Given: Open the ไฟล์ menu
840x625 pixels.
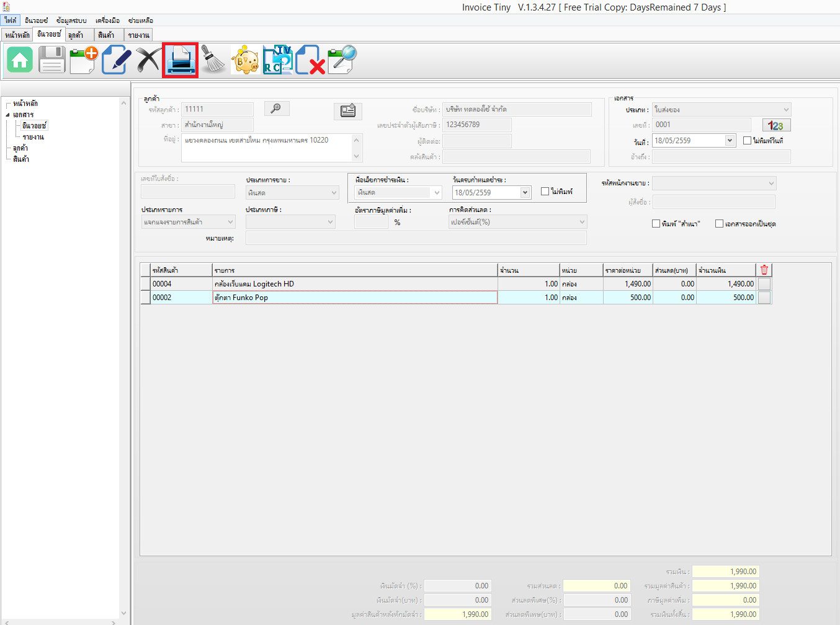Looking at the screenshot, I should [x=11, y=20].
